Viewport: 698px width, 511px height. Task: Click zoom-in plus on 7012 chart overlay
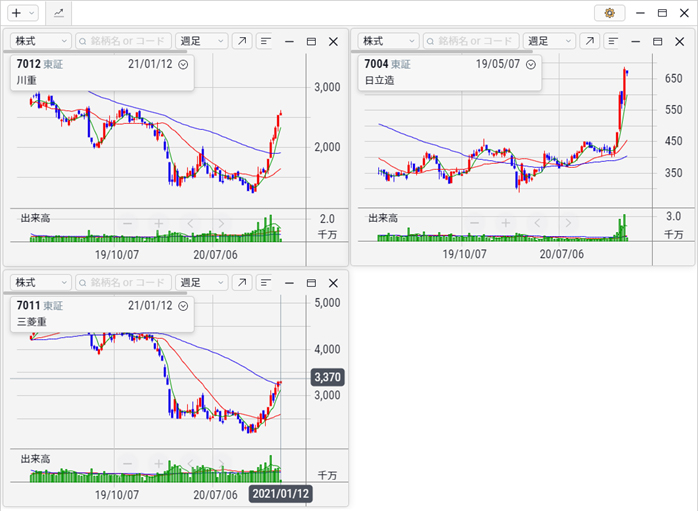click(x=158, y=223)
